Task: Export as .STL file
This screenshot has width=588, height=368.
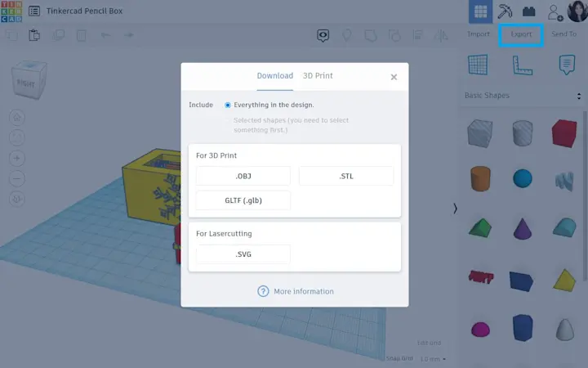Action: point(346,176)
